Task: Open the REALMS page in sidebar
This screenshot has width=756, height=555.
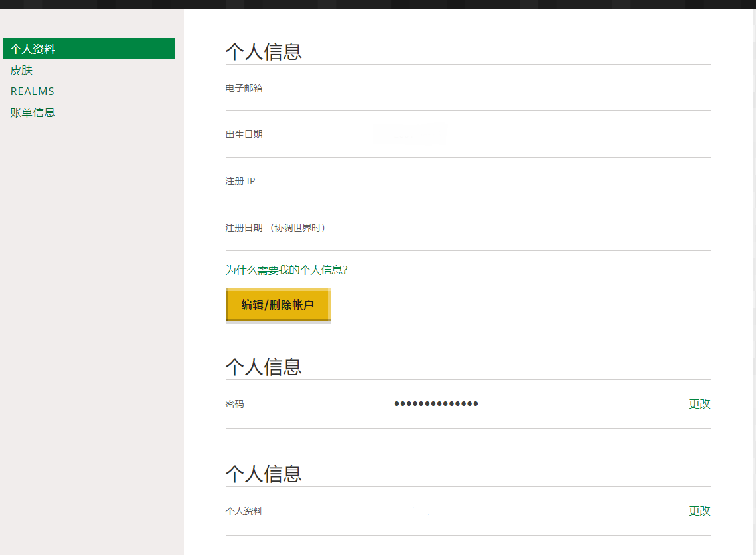Action: (x=32, y=91)
